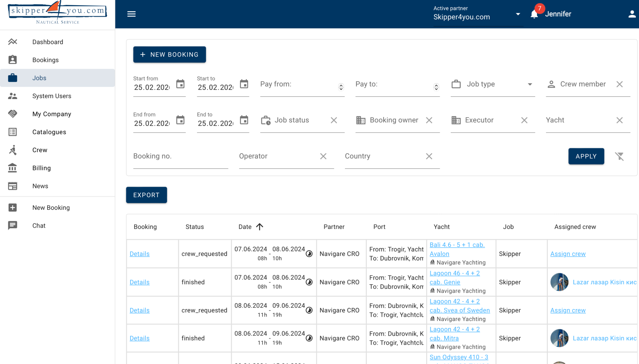Expand the Active partner dropdown

coord(518,14)
